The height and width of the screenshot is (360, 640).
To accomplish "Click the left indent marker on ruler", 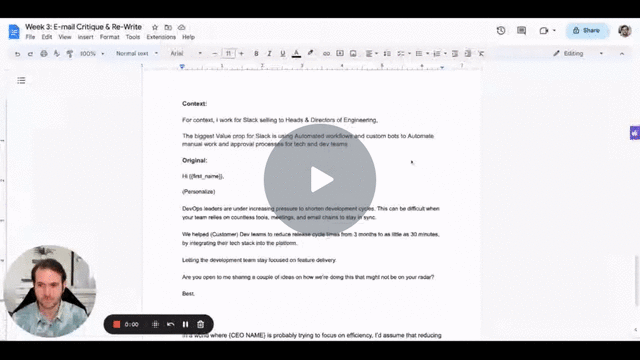I will [182, 67].
